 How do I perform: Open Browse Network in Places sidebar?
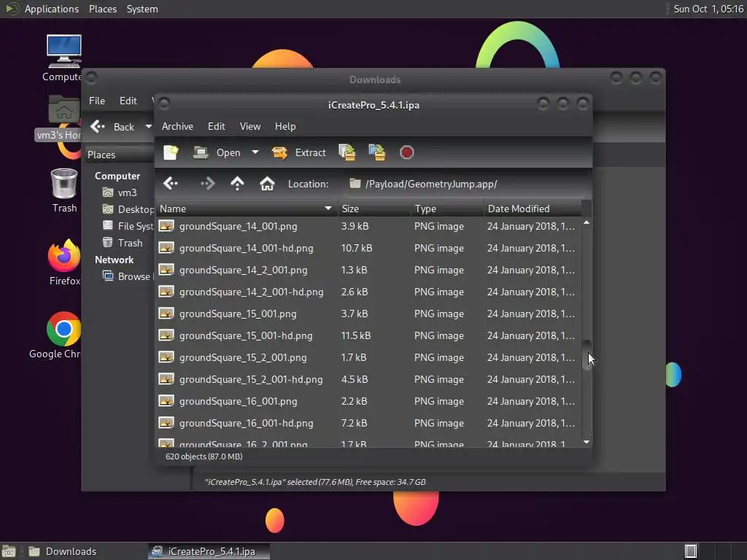128,276
